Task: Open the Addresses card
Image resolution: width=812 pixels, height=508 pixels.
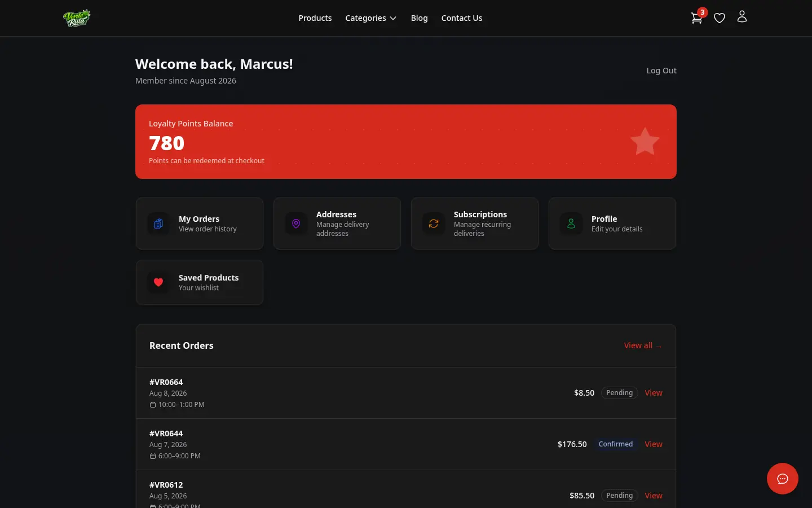Action: 337,224
